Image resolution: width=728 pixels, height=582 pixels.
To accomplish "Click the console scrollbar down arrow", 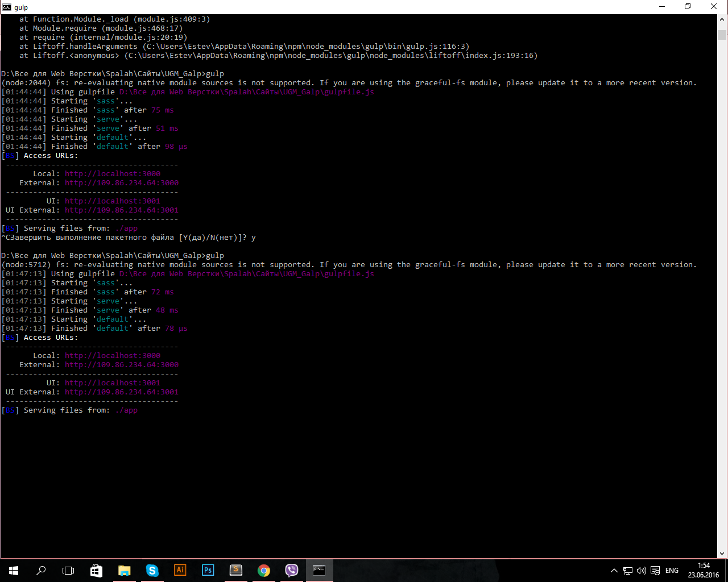I will tap(722, 553).
